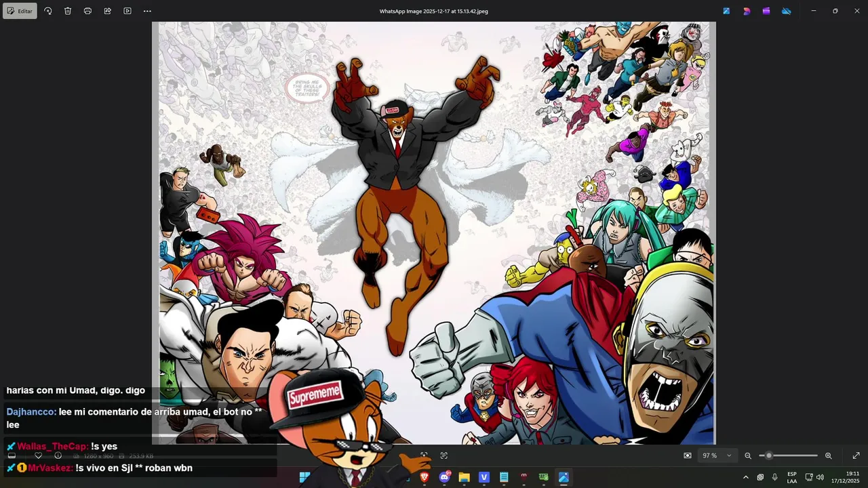Click the WhatsApp Image file name title
868x488 pixels.
point(434,11)
